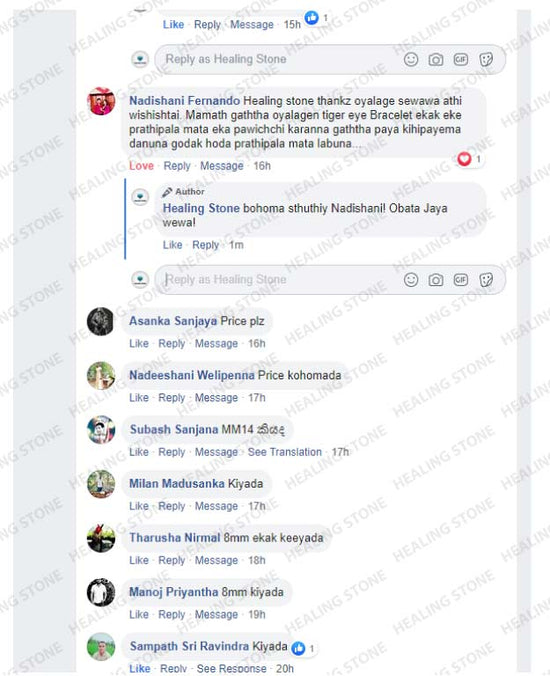Show translation of Subash Sanjana's comment
The height and width of the screenshot is (676, 550).
[x=284, y=452]
